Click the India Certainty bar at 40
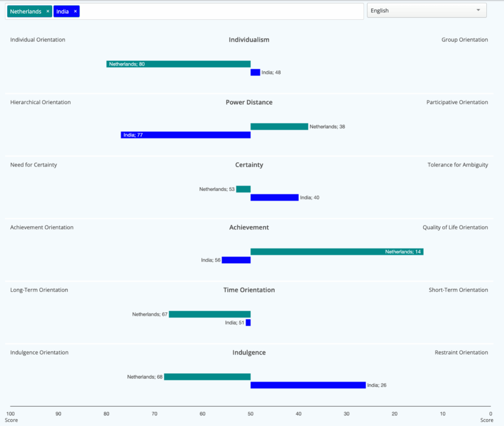Image resolution: width=504 pixels, height=426 pixels. 274,197
